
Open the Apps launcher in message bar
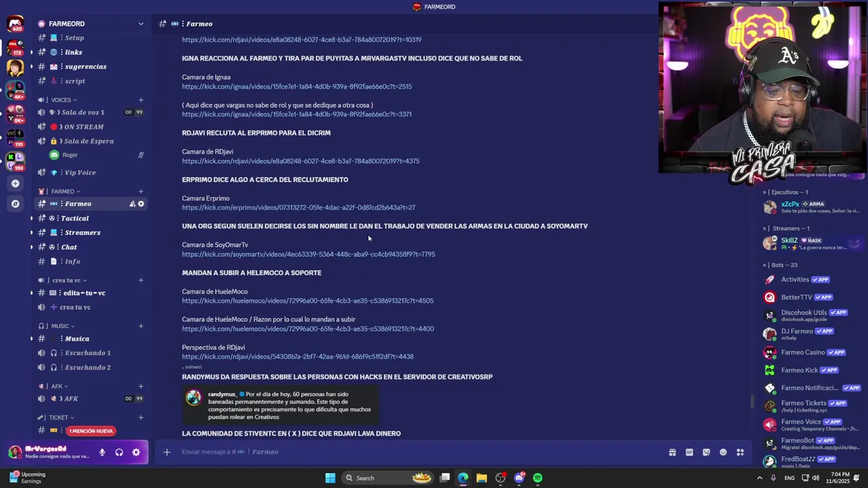(x=741, y=452)
